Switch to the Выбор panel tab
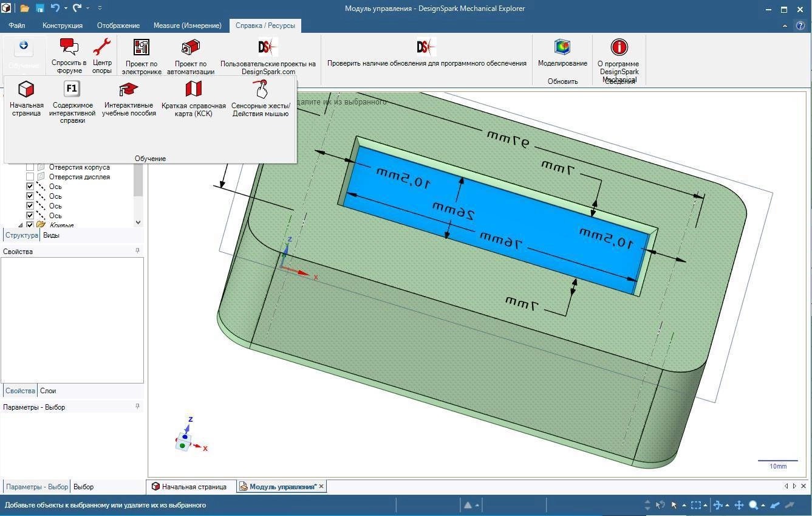The height and width of the screenshot is (516, 812). pos(84,487)
